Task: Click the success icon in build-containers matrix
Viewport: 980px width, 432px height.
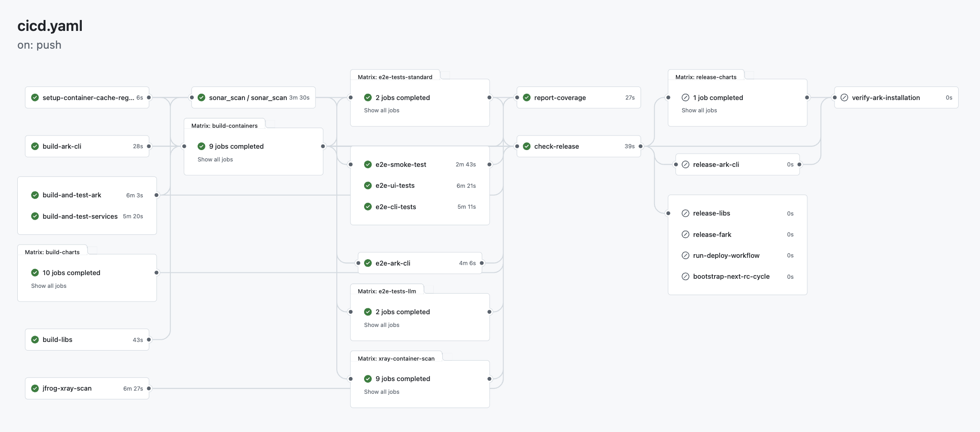Action: 201,146
